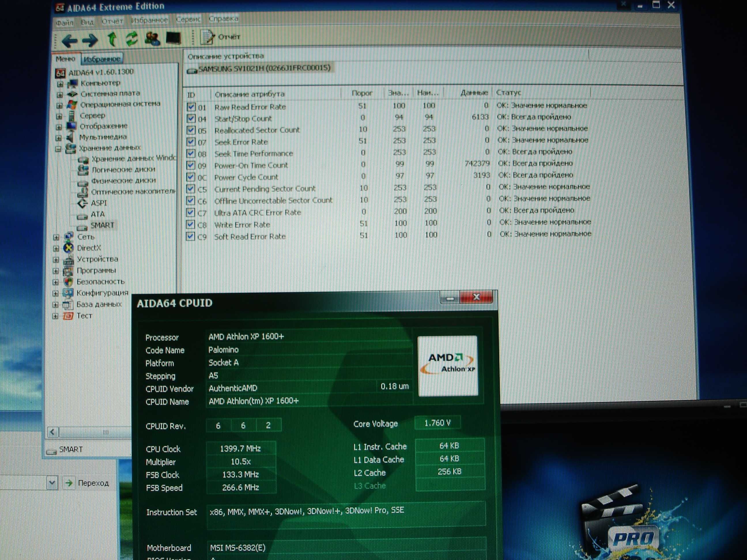Expand the Операционная система tree node
The width and height of the screenshot is (747, 560).
59,106
